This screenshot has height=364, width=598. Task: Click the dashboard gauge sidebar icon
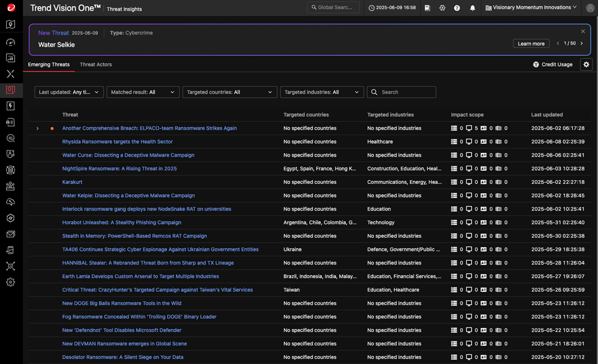click(10, 42)
